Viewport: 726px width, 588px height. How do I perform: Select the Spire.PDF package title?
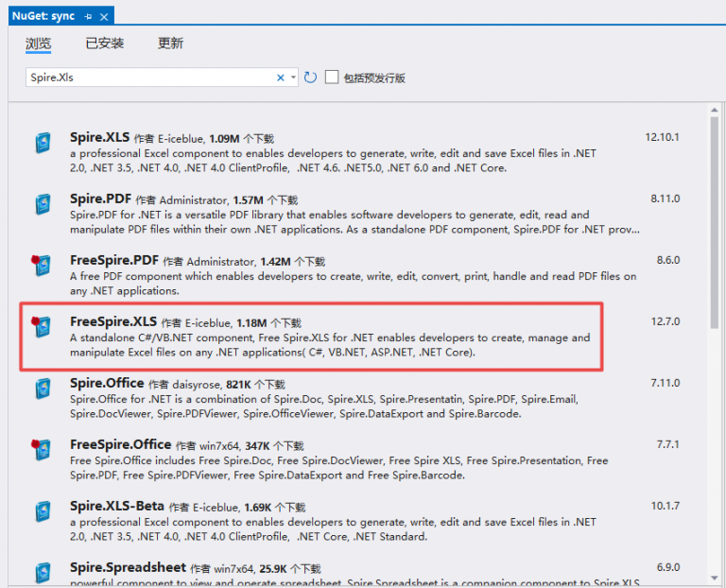point(100,199)
